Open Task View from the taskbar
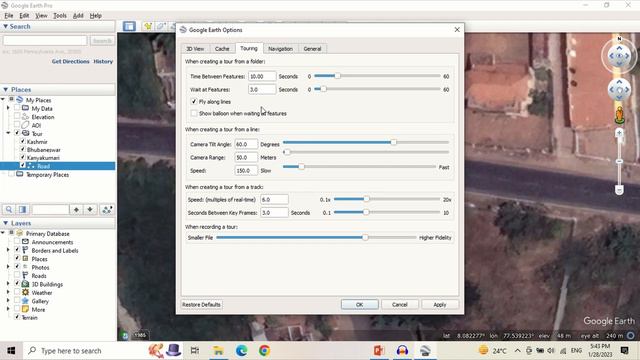Image resolution: width=640 pixels, height=360 pixels. coord(195,351)
